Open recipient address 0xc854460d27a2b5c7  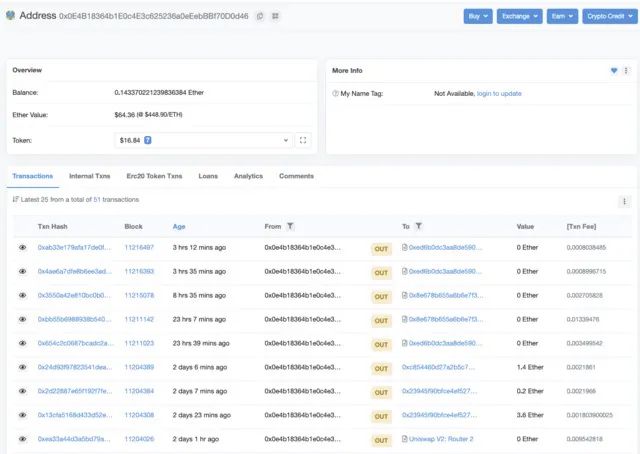point(438,367)
